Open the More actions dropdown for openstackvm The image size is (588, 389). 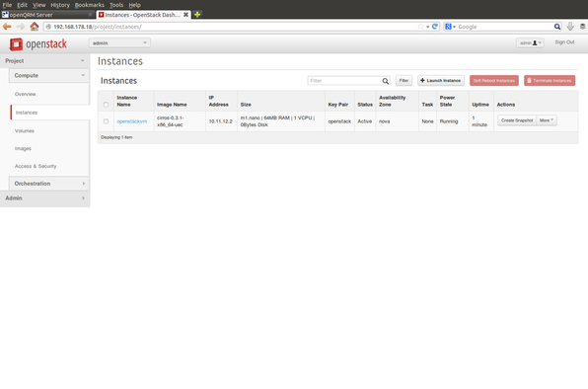(x=547, y=120)
